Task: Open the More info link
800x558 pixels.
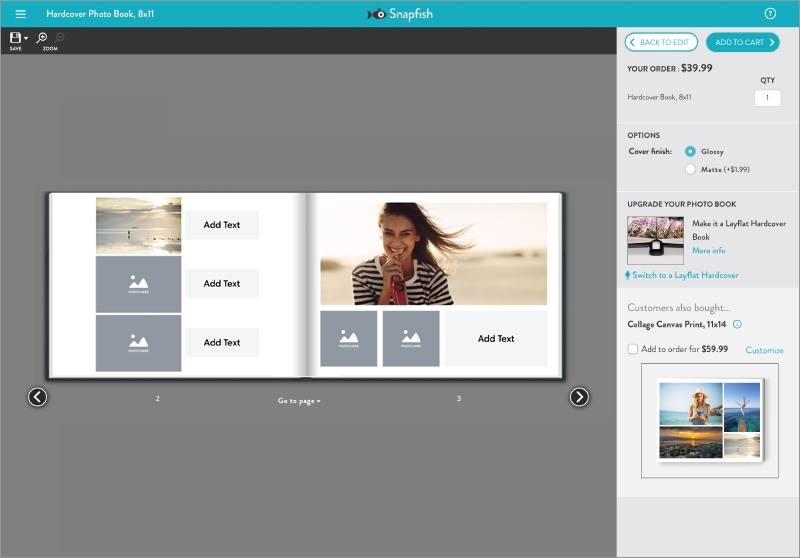Action: pyautogui.click(x=708, y=250)
